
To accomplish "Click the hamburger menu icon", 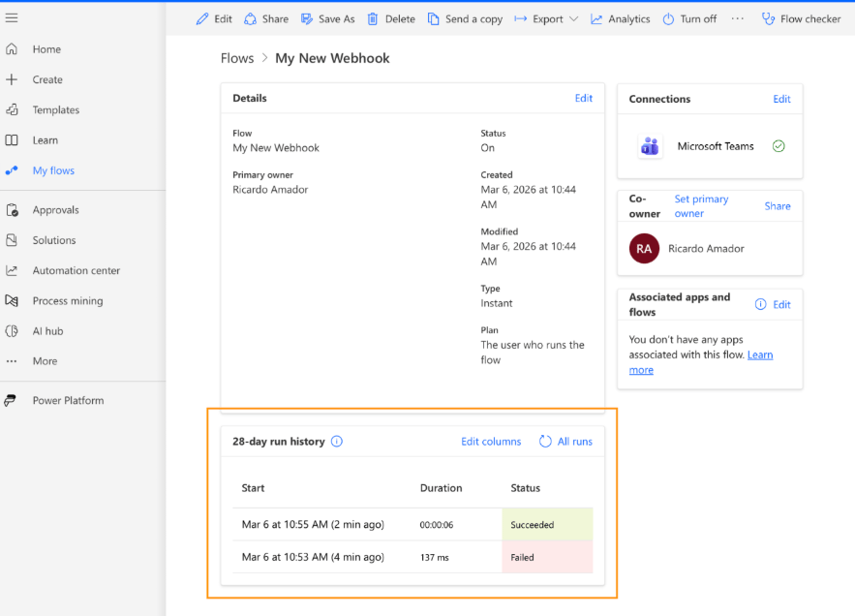I will click(x=12, y=18).
